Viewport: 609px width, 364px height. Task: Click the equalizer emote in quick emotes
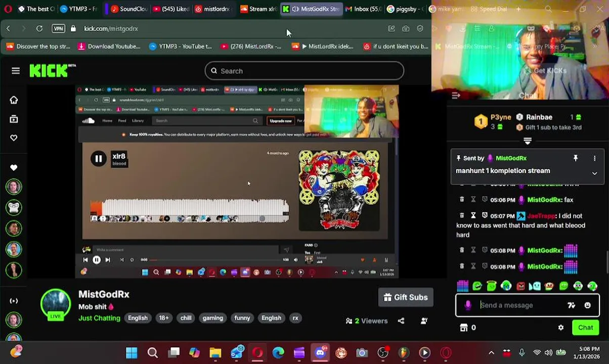click(x=462, y=286)
